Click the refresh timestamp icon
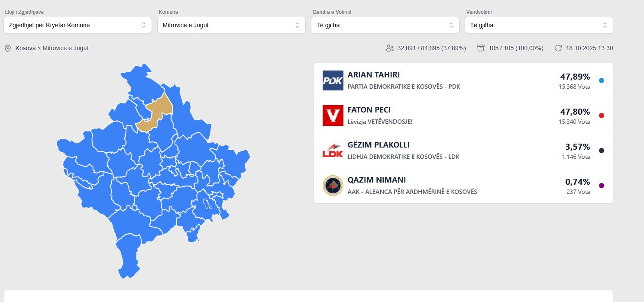The height and width of the screenshot is (302, 644). point(558,48)
